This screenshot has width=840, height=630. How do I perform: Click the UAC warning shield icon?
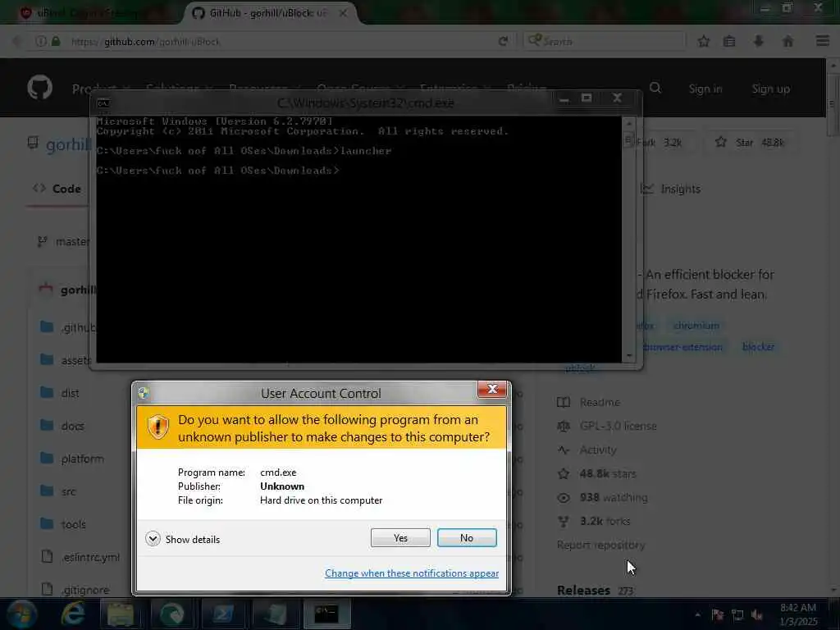click(x=158, y=427)
